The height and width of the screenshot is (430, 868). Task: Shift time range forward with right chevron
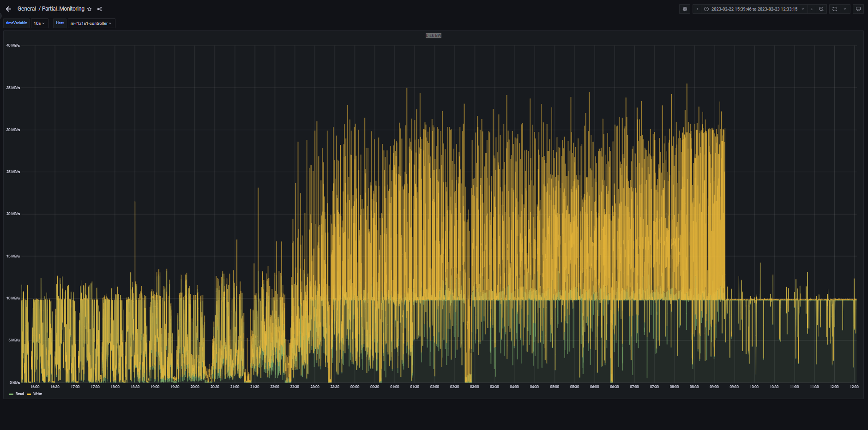pos(812,9)
